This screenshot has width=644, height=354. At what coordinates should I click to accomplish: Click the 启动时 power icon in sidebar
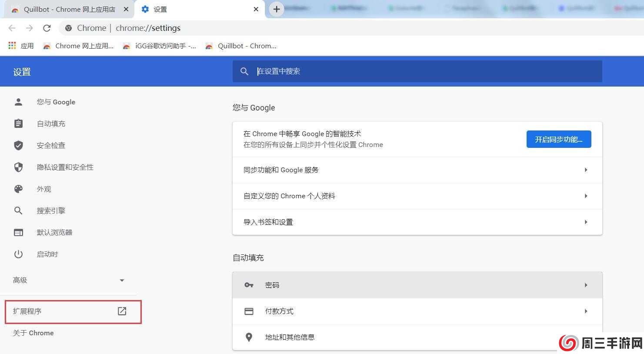click(x=18, y=254)
